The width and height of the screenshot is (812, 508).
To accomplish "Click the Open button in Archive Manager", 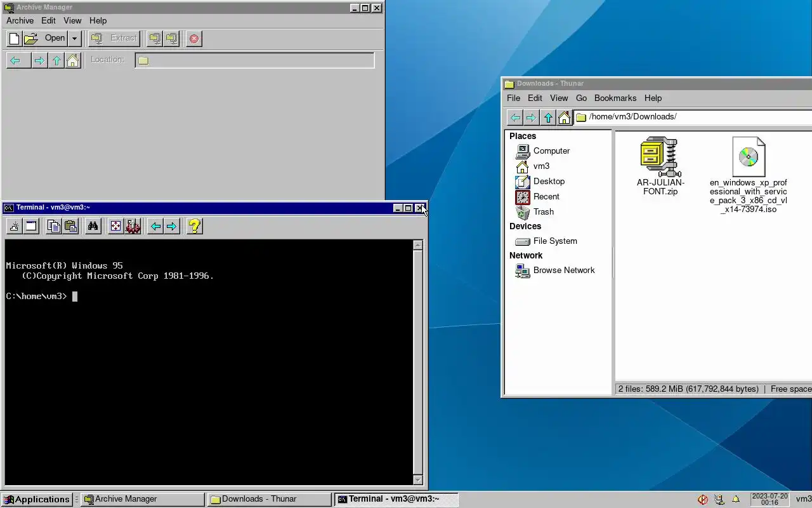I will tap(45, 39).
